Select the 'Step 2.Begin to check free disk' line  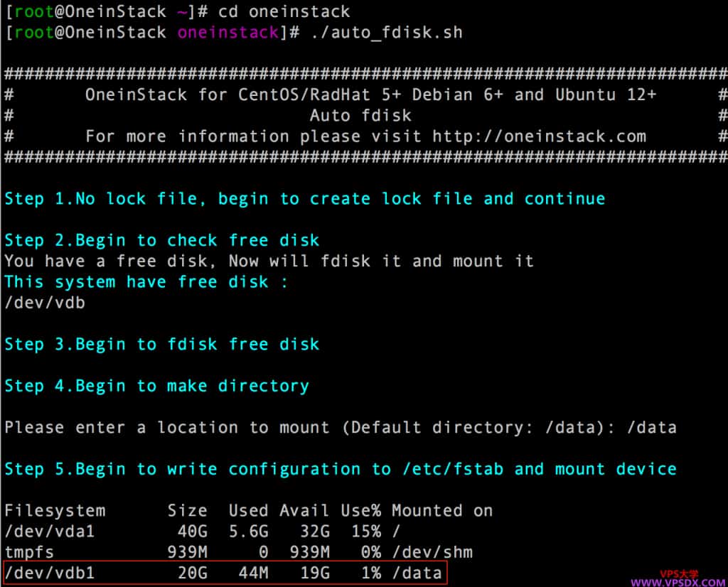coord(162,240)
